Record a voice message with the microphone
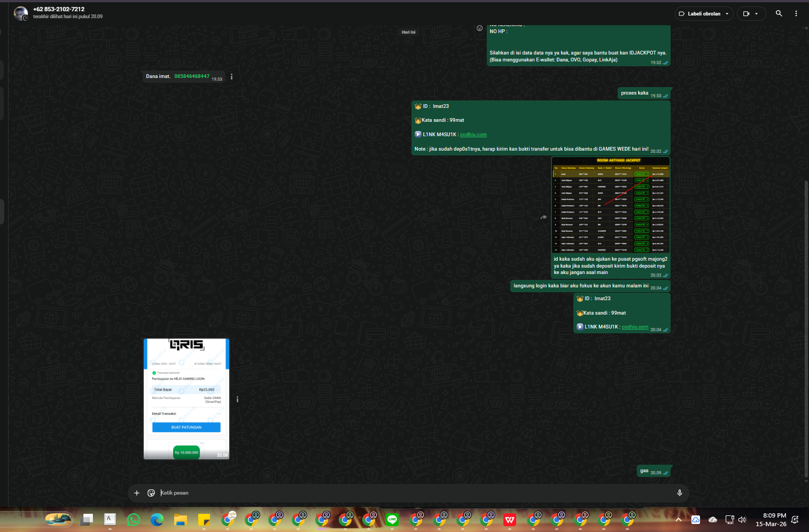Screen dimensions: 809x532 coord(680,493)
